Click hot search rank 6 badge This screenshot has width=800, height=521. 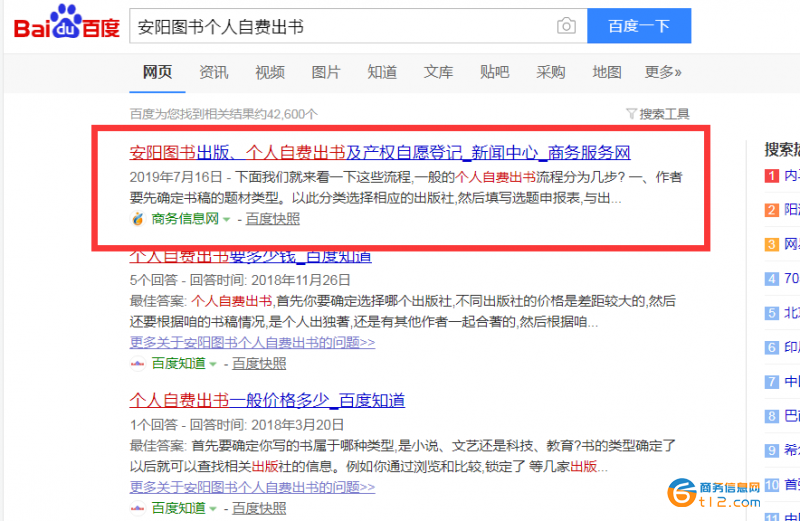click(x=771, y=348)
